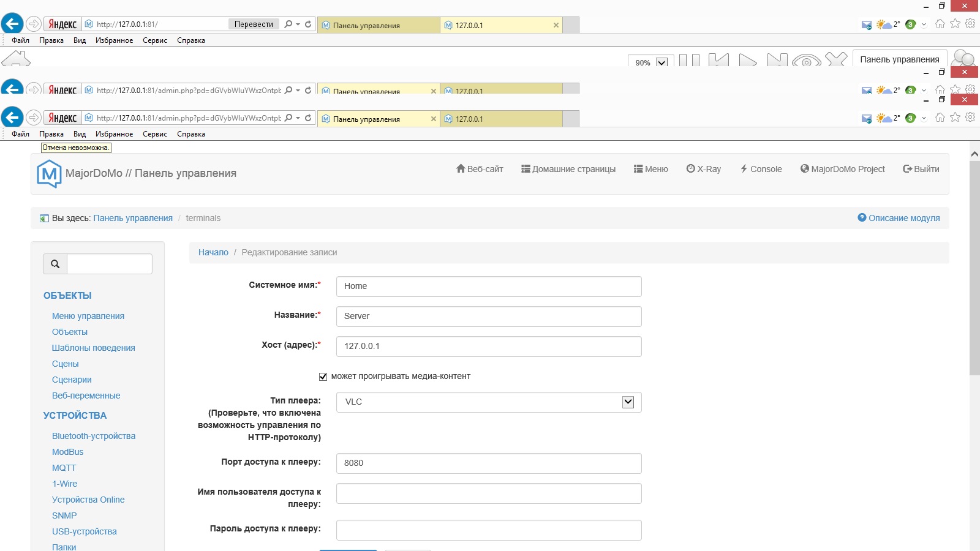
Task: Open Bluetooth-устройства in sidebar
Action: (94, 436)
